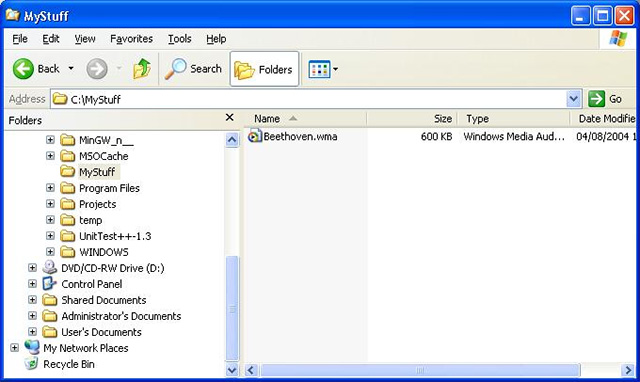Select the Beethoven.wma file icon
640x382 pixels.
click(254, 136)
